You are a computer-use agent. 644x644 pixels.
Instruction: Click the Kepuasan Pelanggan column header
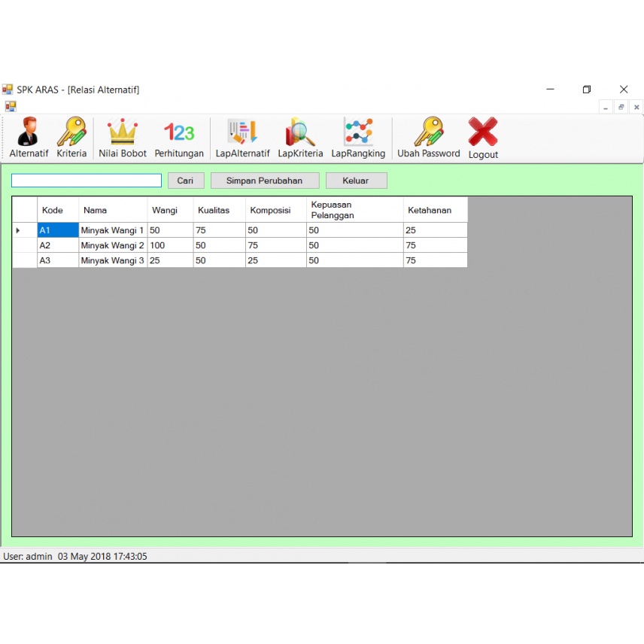click(x=355, y=210)
